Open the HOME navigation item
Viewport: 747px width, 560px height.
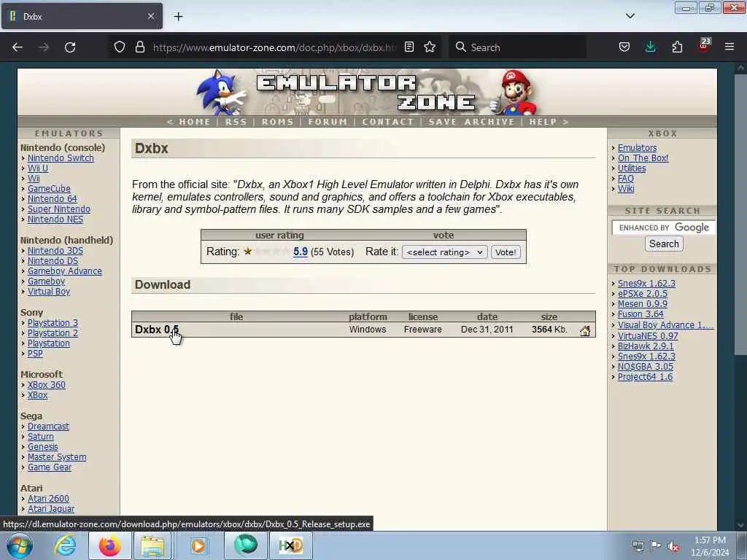coord(194,122)
